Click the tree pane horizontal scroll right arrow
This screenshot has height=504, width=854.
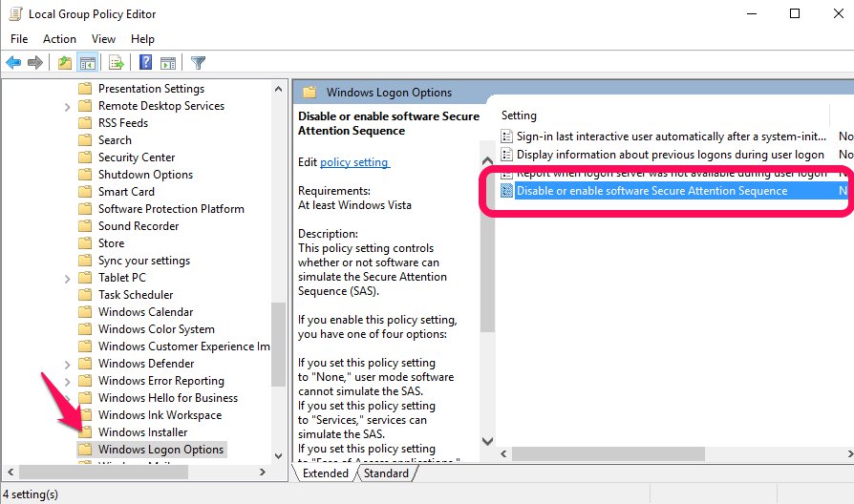[x=263, y=472]
